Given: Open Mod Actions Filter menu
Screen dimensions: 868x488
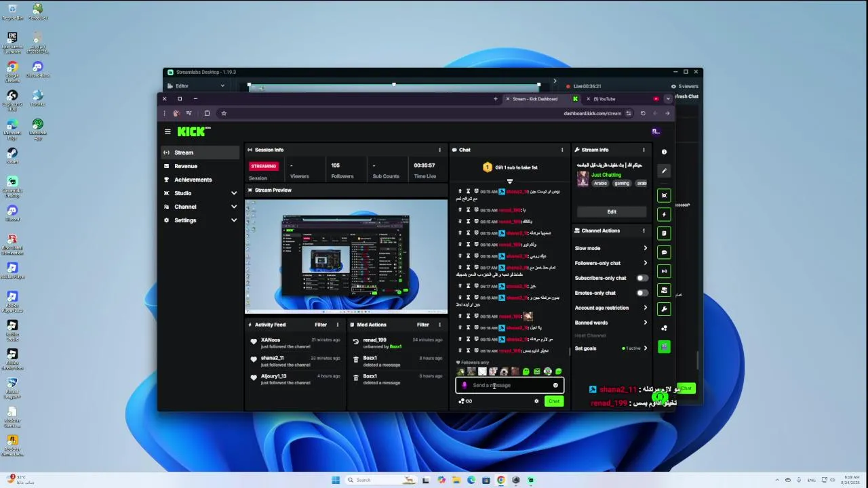Looking at the screenshot, I should [422, 325].
